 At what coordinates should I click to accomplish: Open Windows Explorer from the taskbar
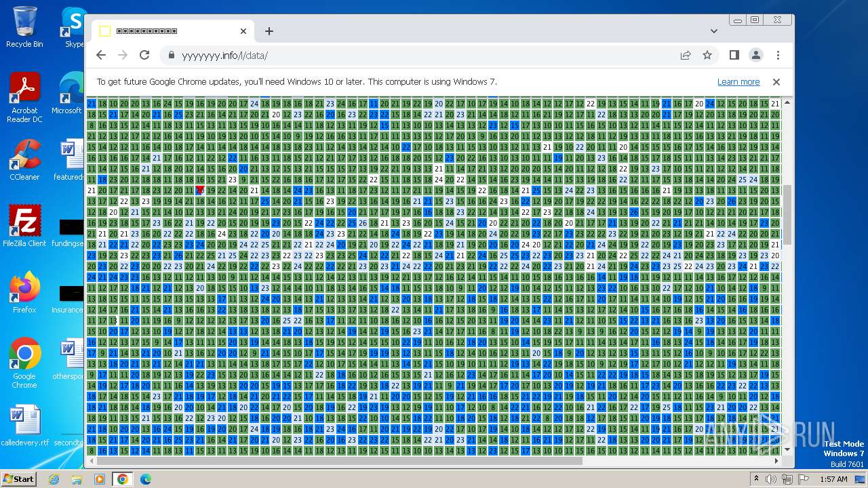(77, 479)
